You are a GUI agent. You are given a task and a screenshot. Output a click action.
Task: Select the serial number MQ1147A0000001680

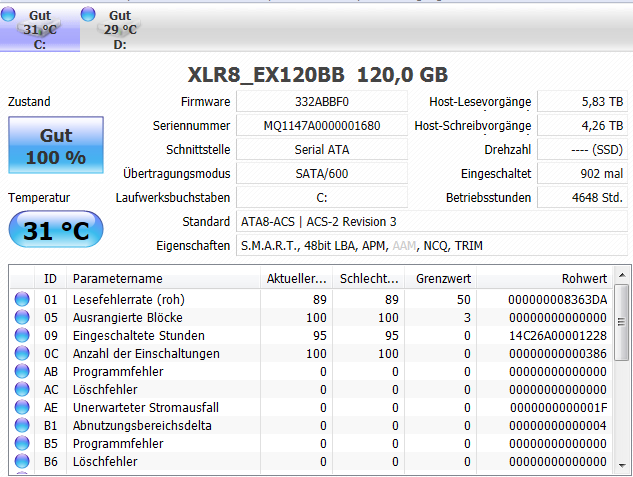tap(322, 126)
